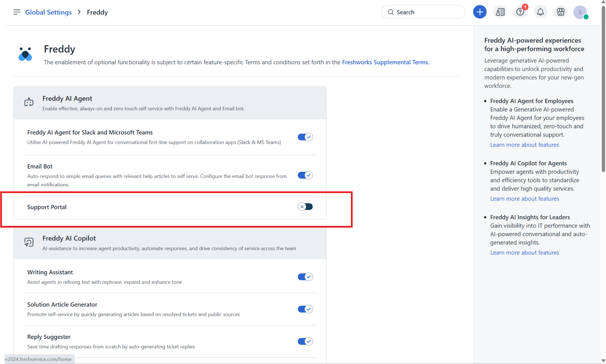Open the marketplace apps icon
606x364 pixels.
561,12
